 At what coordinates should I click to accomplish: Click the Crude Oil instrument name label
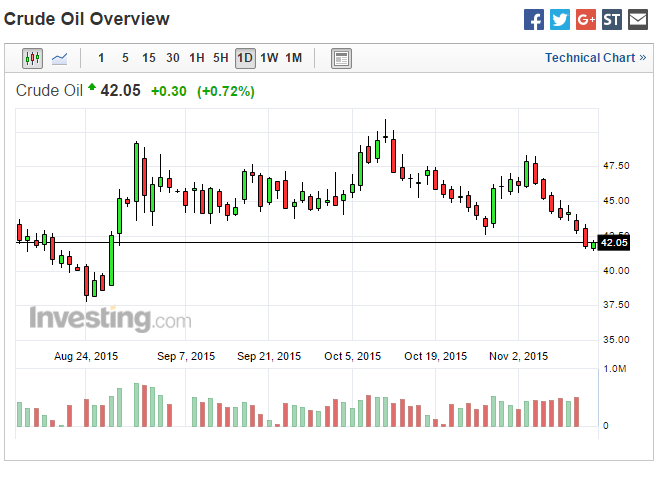(49, 91)
